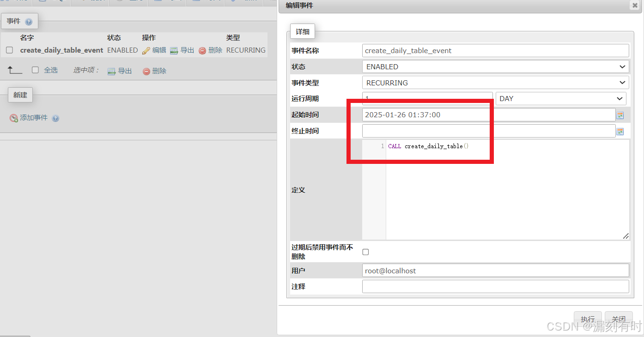Check the 全选 checkbox
The width and height of the screenshot is (644, 337).
click(35, 70)
